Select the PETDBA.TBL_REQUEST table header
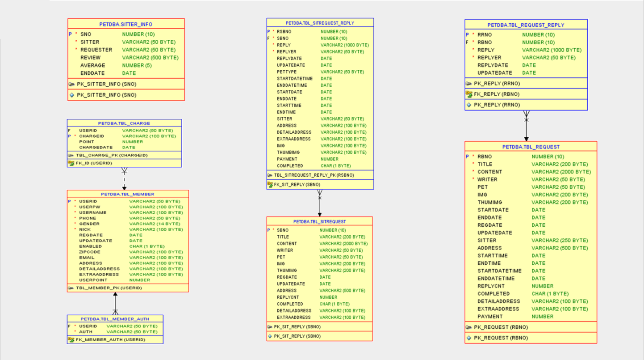This screenshot has width=644, height=360. [530, 147]
